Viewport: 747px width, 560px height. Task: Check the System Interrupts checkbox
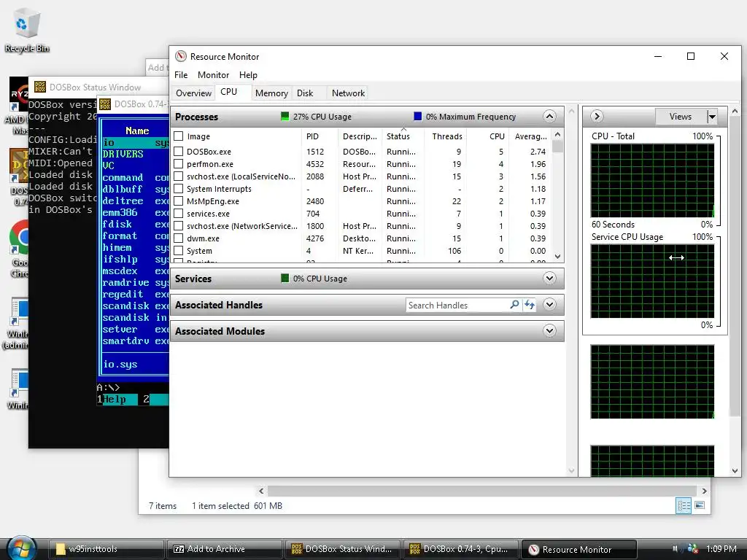pos(179,189)
